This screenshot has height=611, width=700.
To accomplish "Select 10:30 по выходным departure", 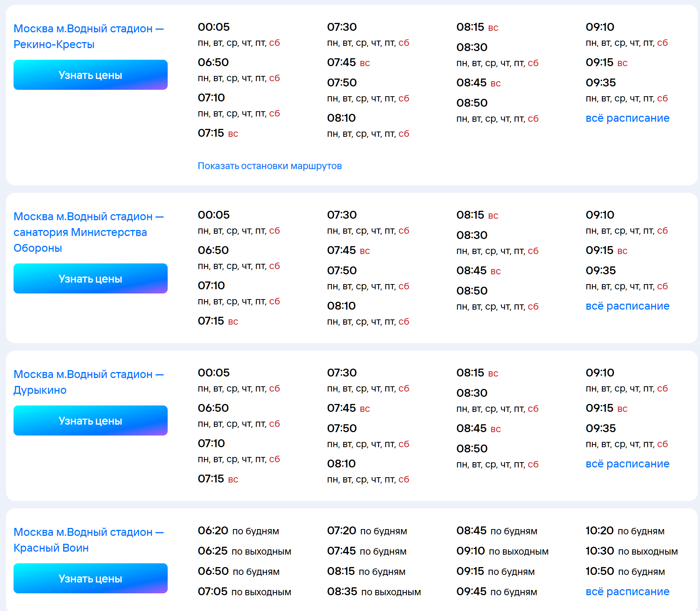I will (632, 551).
